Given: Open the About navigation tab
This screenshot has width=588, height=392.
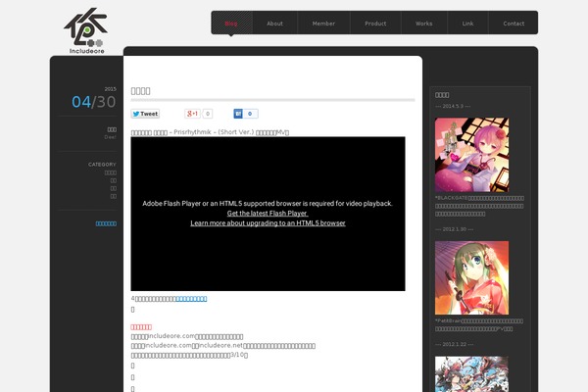Looking at the screenshot, I should pyautogui.click(x=274, y=24).
